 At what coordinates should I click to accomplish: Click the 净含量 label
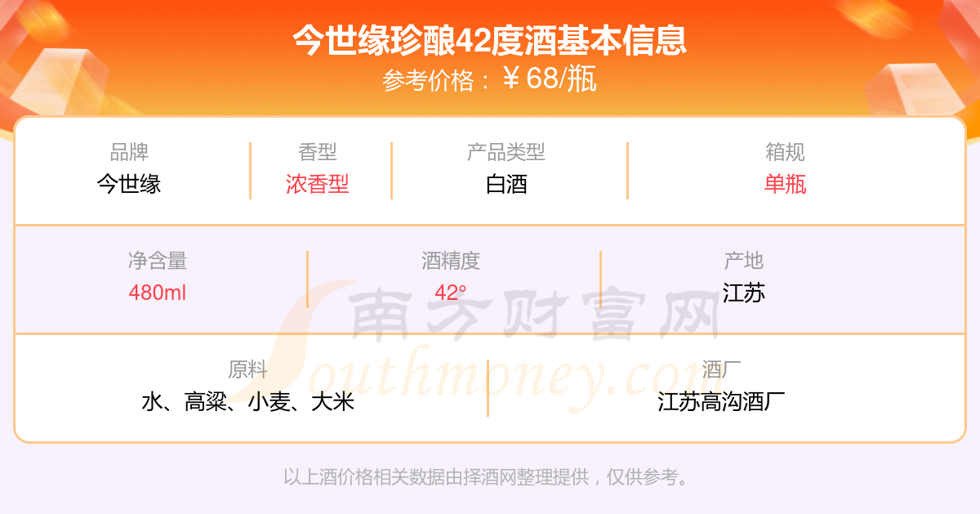158,261
